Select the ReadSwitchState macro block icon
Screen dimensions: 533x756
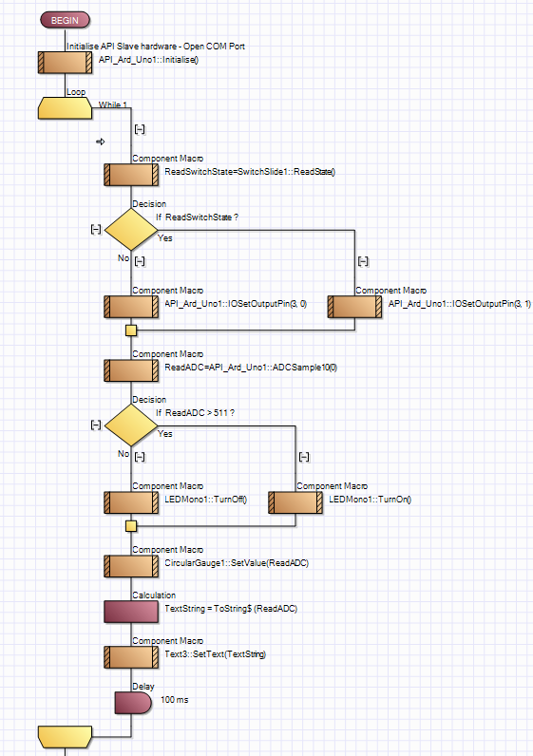point(131,175)
